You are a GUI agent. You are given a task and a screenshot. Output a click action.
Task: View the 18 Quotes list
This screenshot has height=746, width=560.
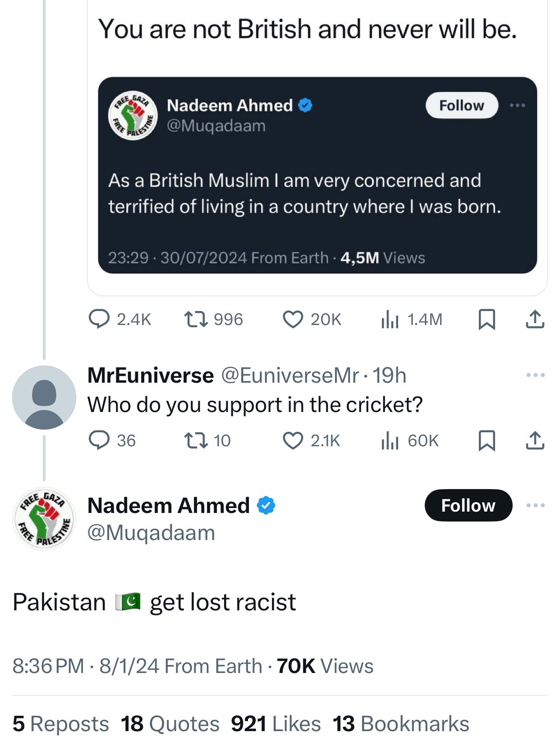tap(170, 724)
